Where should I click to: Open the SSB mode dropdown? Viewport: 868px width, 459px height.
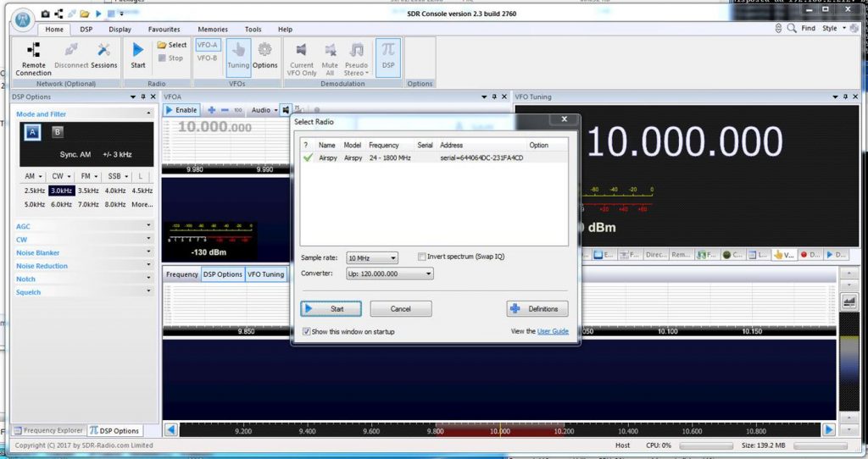click(117, 176)
